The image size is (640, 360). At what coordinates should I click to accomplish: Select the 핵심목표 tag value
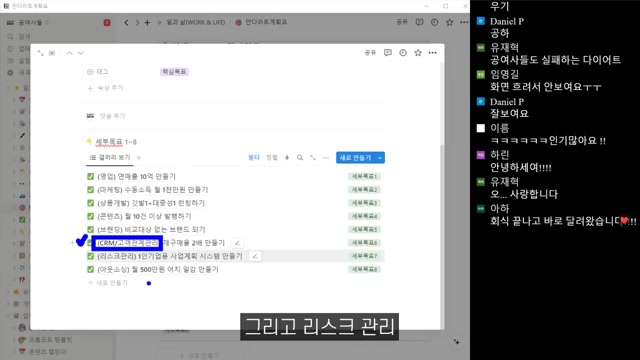click(174, 72)
